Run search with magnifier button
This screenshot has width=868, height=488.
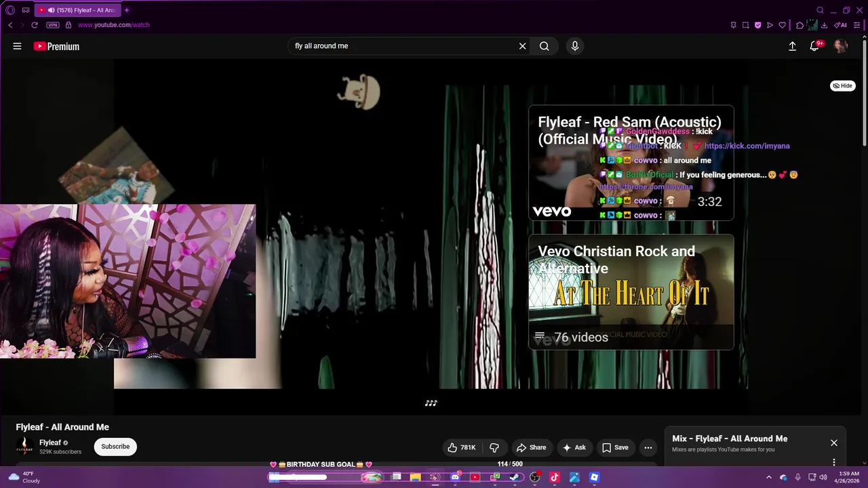[544, 46]
